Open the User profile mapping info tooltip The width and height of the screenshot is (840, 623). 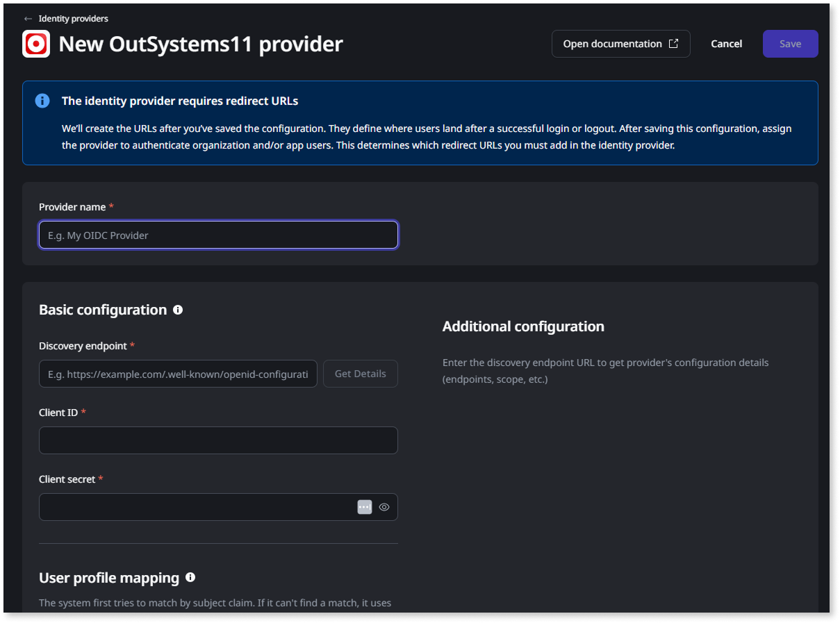pyautogui.click(x=190, y=577)
